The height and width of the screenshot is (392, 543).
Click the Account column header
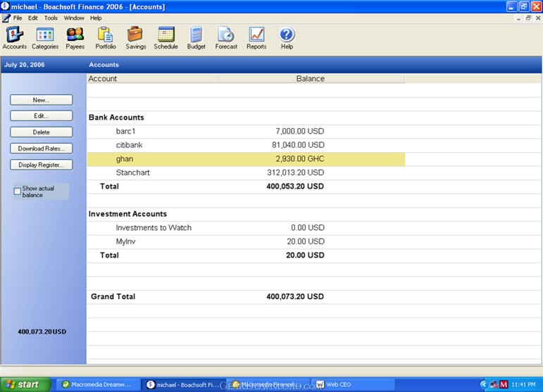153,79
